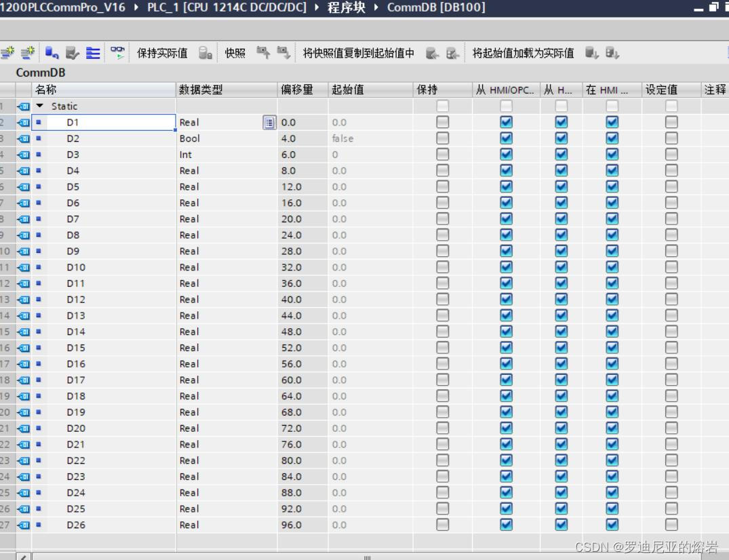This screenshot has width=729, height=560.
Task: Click the expanded mode list icon
Action: tap(93, 53)
